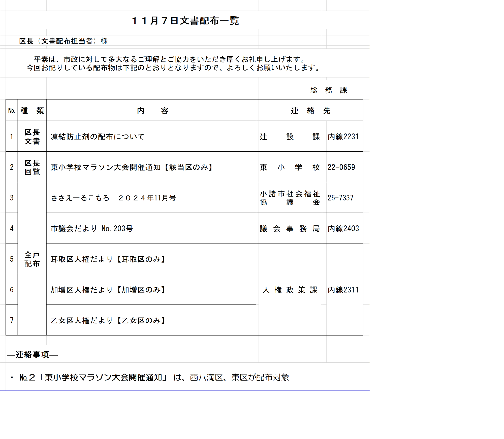504x439 pixels.
Task: Select row number '5' cell
Action: coord(12,259)
